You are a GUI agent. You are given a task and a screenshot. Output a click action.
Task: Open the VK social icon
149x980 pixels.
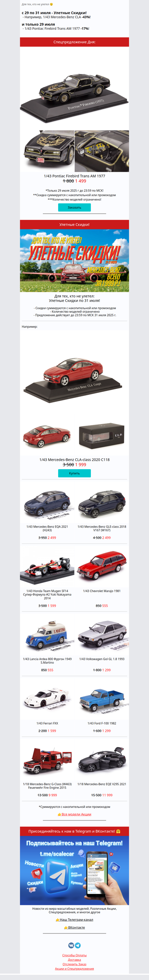[71, 945]
